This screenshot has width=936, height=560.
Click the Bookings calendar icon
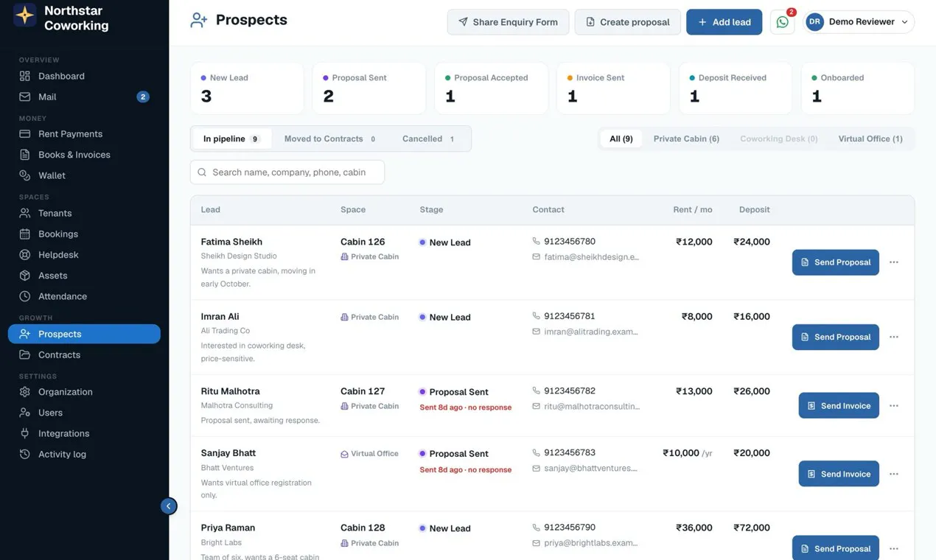click(x=25, y=234)
